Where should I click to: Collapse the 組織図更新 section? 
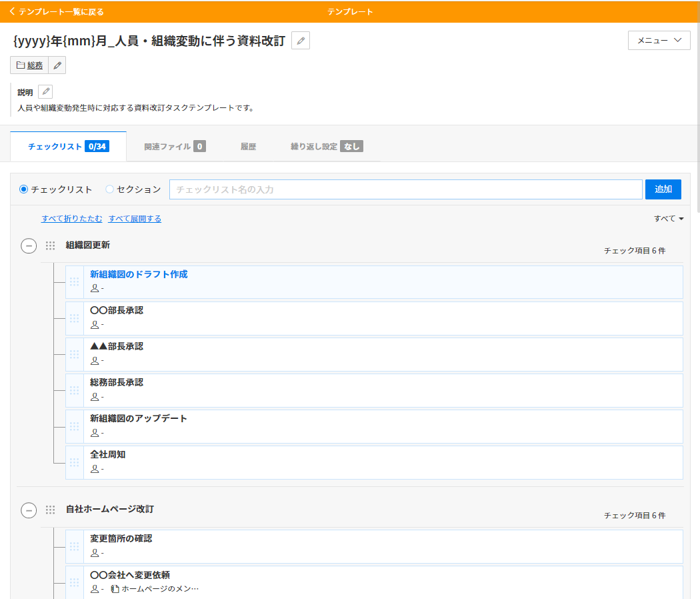tap(28, 246)
